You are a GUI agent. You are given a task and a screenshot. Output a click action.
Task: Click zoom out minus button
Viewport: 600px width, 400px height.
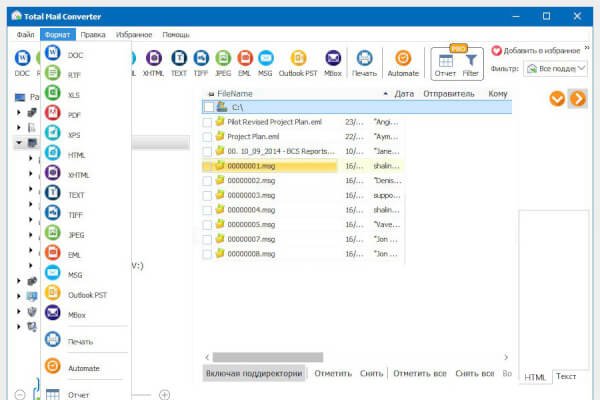20,394
